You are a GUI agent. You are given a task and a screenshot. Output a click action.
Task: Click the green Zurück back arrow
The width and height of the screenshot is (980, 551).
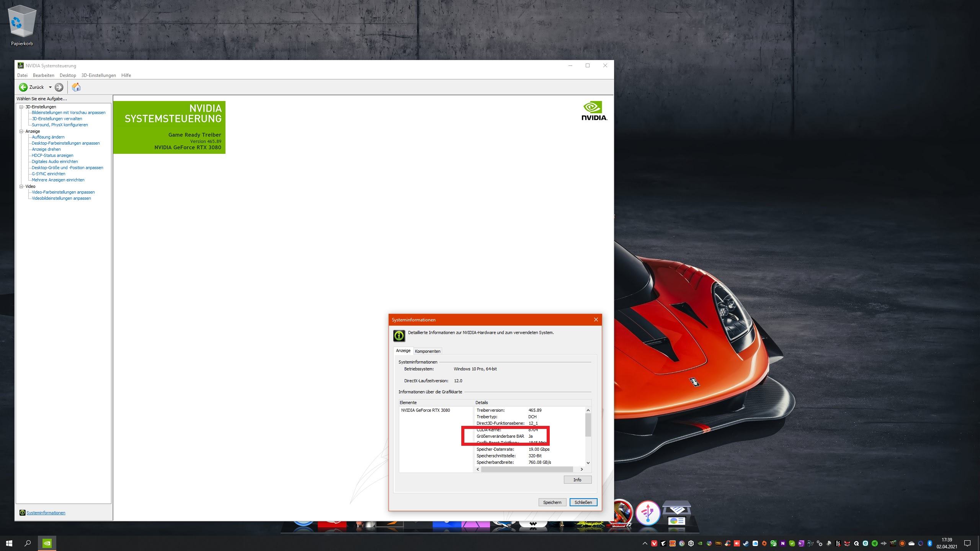[x=23, y=87]
